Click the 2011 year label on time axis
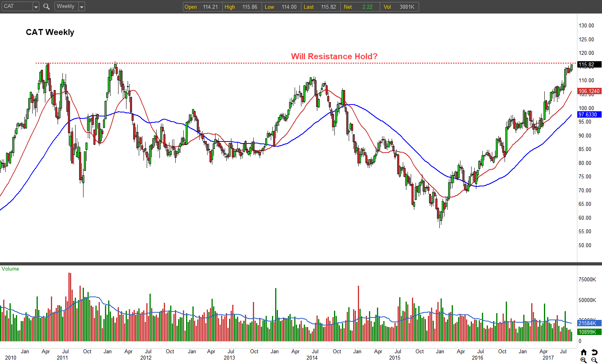The height and width of the screenshot is (364, 602). [x=62, y=358]
